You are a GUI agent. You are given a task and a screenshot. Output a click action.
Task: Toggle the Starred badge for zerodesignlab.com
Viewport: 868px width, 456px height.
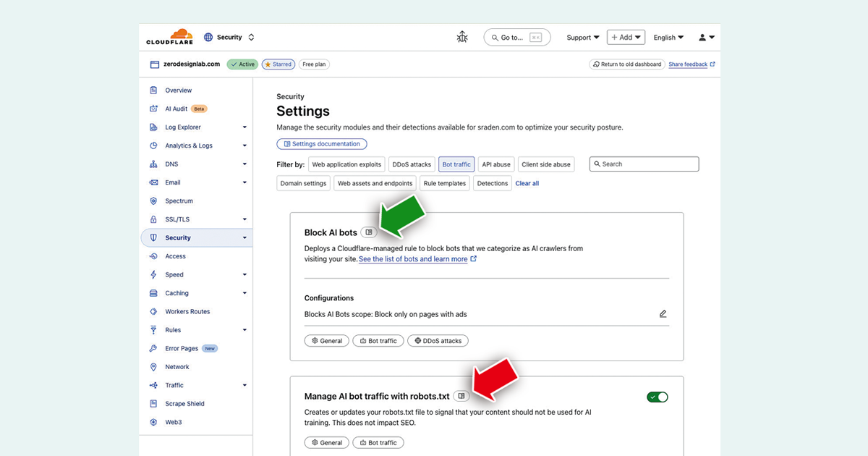tap(278, 64)
